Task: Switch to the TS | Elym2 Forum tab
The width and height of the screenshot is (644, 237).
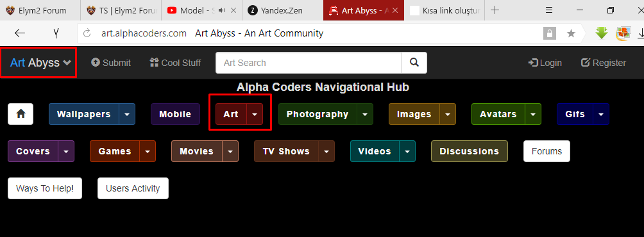Action: pos(121,11)
